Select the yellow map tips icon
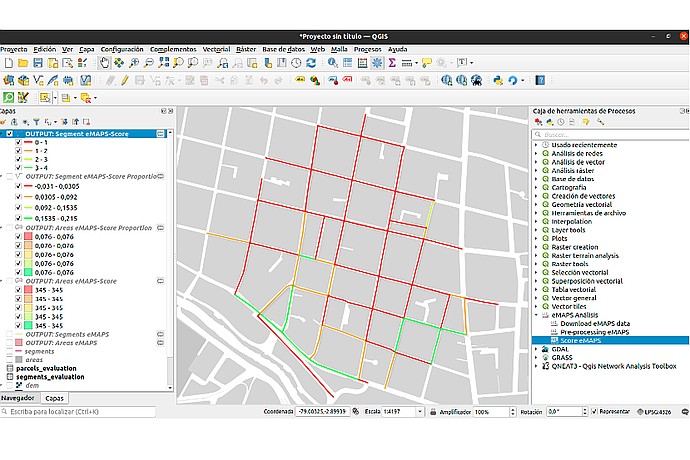The image size is (690, 460). (426, 63)
